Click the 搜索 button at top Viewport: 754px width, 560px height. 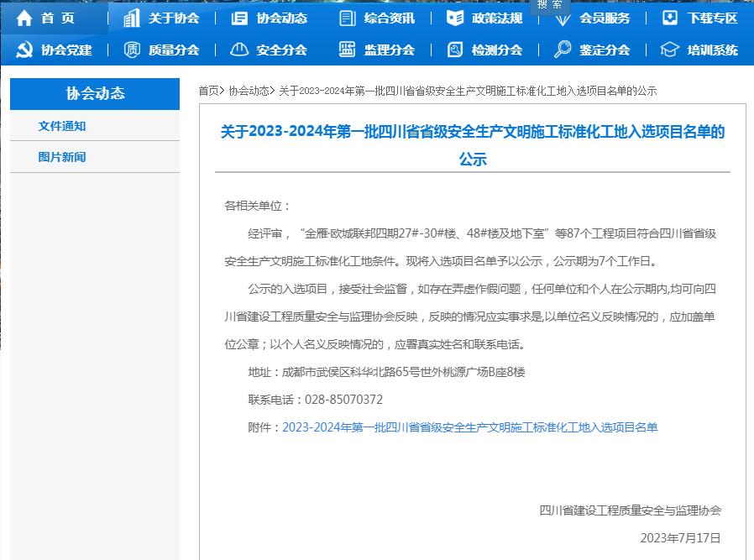click(551, 5)
